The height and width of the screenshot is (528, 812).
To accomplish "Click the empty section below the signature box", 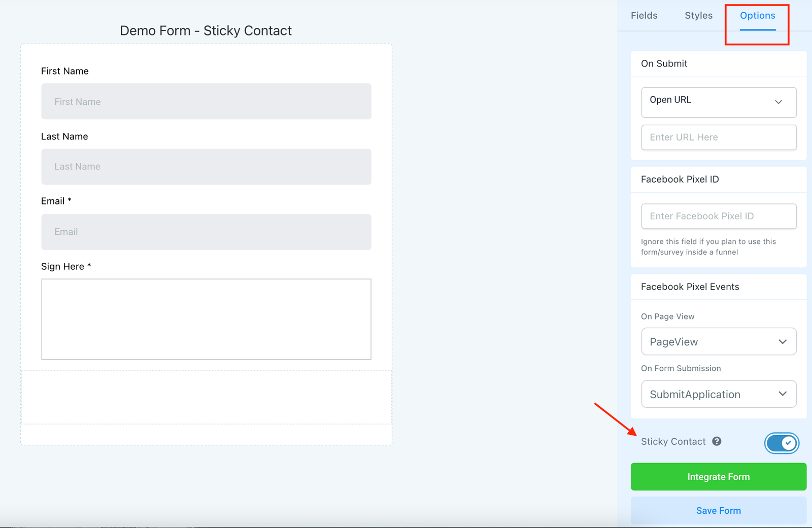I will pyautogui.click(x=206, y=397).
